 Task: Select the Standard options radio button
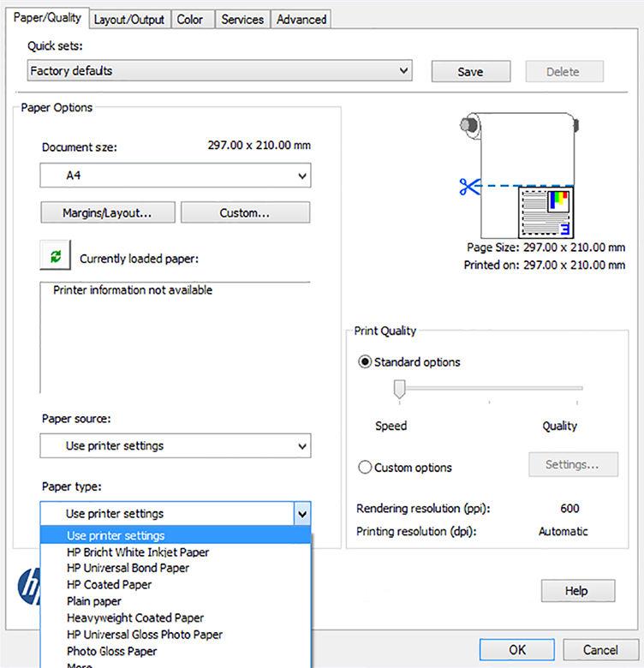click(365, 362)
